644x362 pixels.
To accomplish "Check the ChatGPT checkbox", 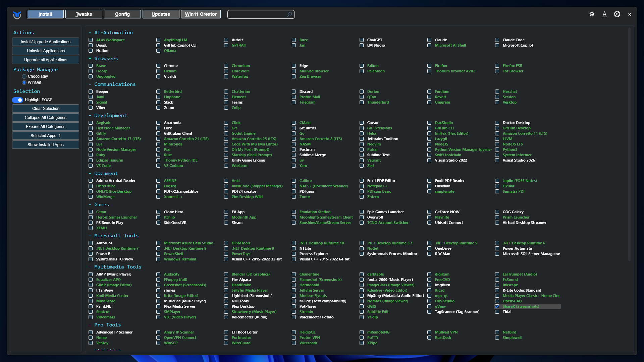I will [362, 40].
